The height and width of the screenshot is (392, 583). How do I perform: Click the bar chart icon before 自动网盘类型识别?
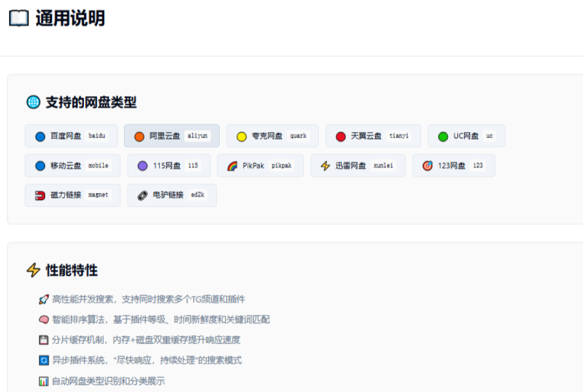(x=44, y=381)
